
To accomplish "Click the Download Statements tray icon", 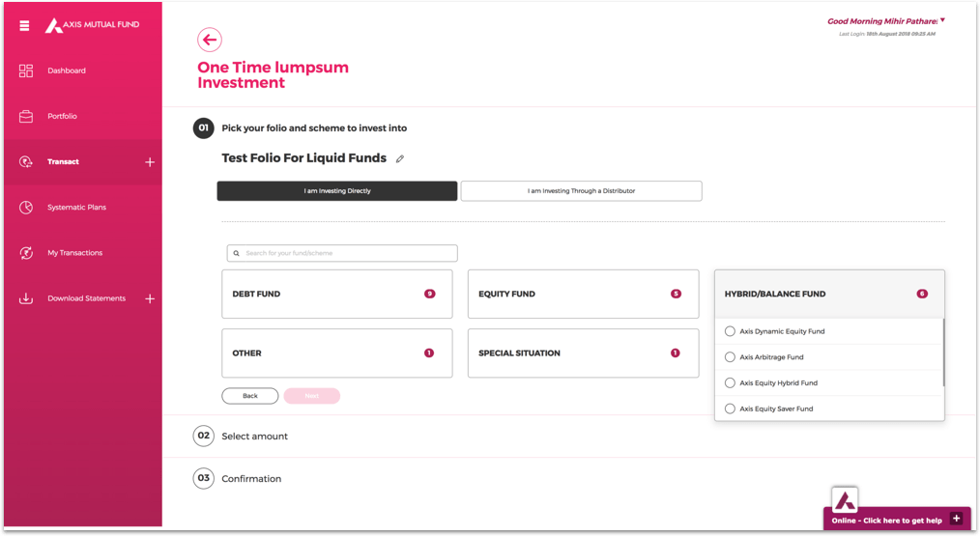I will 26,298.
